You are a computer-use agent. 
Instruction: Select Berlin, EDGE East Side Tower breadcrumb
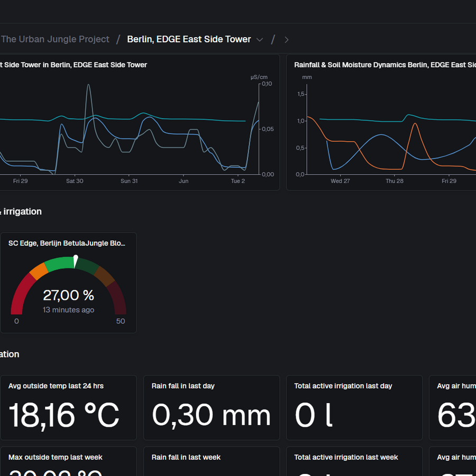point(189,39)
